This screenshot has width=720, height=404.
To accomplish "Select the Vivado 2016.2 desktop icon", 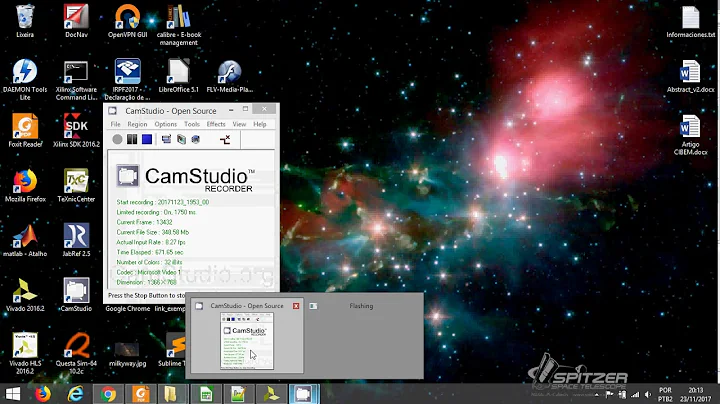I will tap(25, 295).
